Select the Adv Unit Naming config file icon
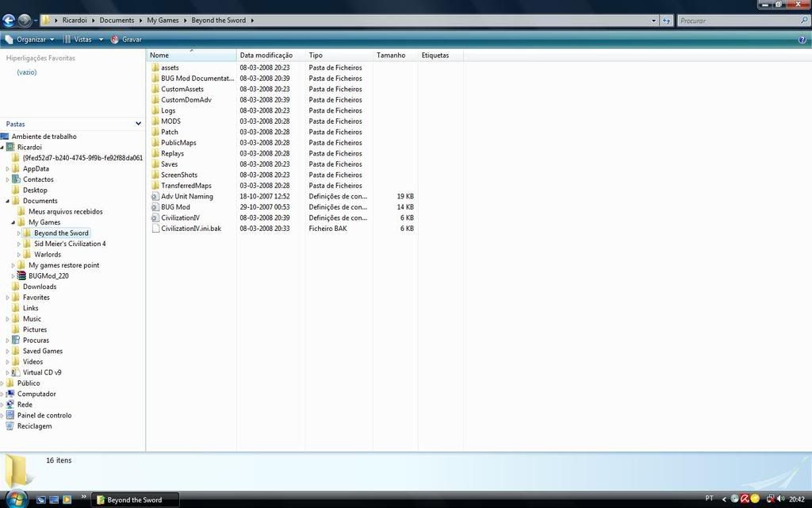Viewport: 812px width, 508px height. (x=155, y=197)
